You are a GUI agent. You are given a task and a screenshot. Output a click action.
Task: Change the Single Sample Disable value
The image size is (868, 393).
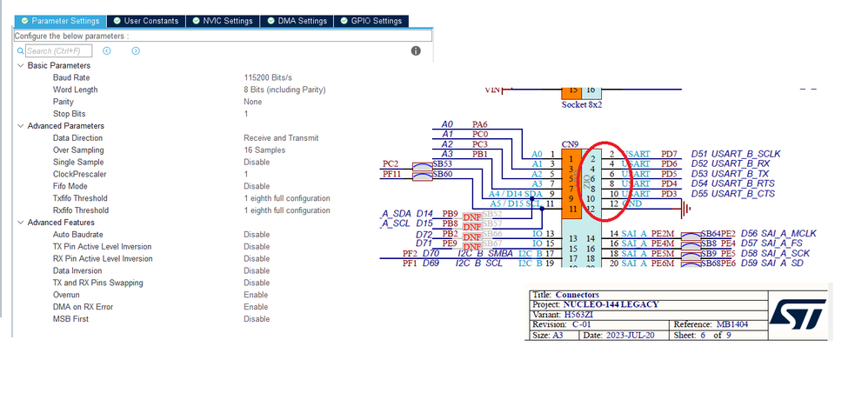257,163
